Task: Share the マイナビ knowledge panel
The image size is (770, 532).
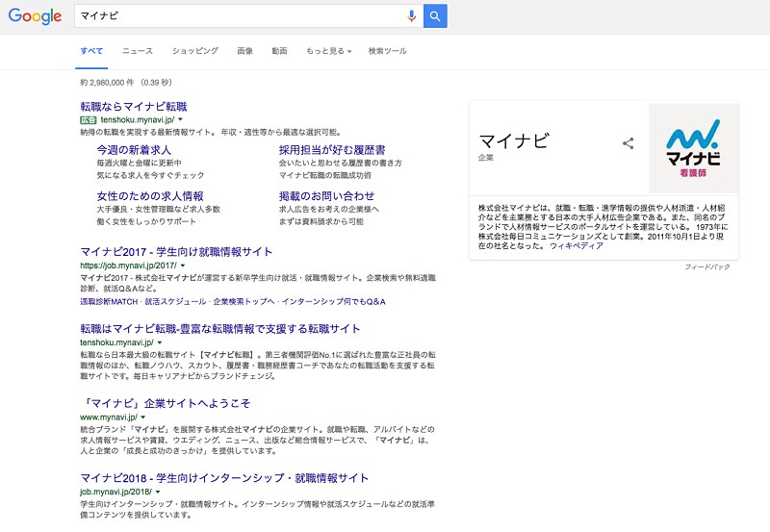Action: 629,143
